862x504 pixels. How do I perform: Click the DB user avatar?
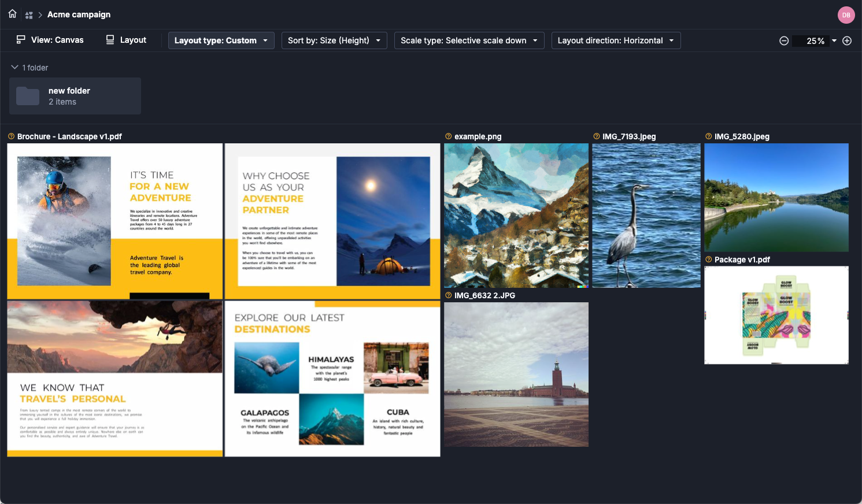(x=846, y=15)
